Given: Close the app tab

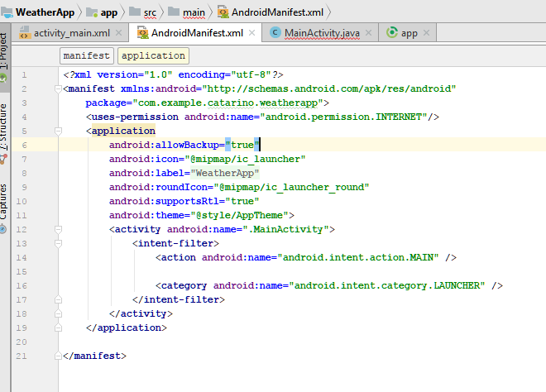Looking at the screenshot, I should 427,33.
